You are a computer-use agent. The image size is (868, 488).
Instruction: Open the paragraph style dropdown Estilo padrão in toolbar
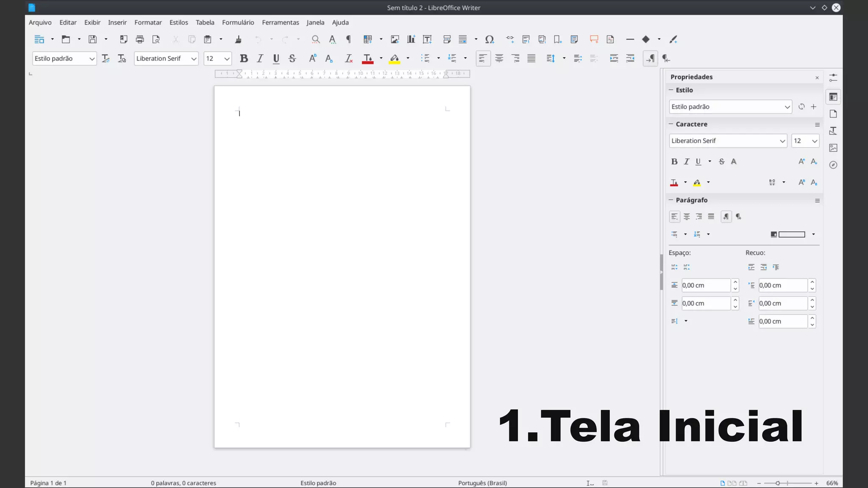(x=92, y=58)
